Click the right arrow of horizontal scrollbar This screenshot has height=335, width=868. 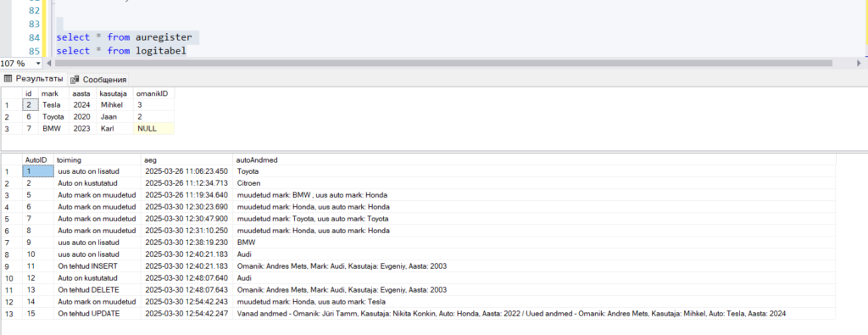tap(859, 63)
